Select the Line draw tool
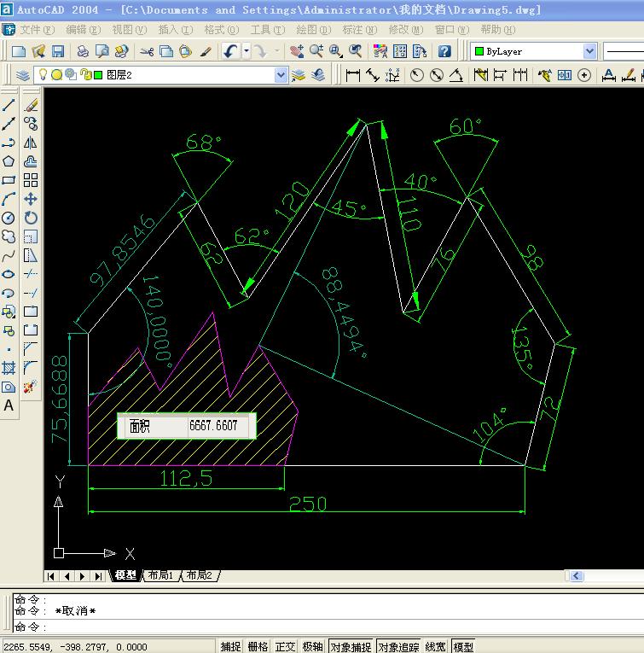 pyautogui.click(x=9, y=105)
